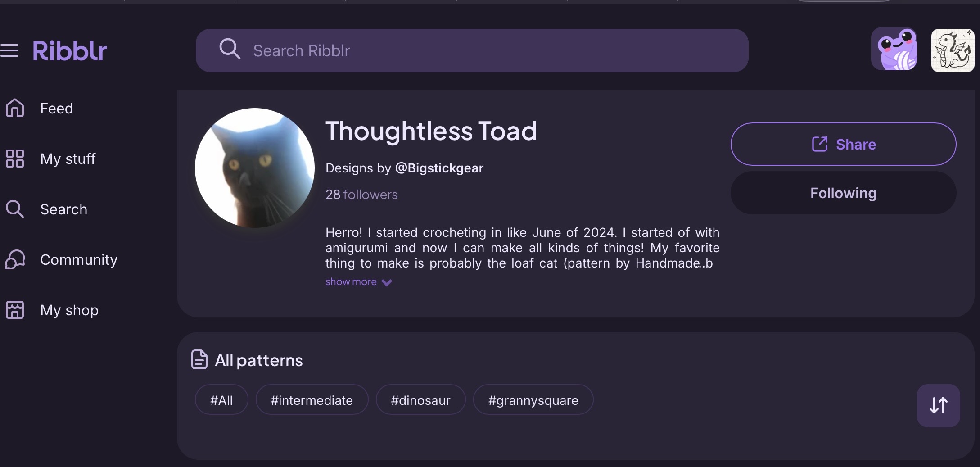The height and width of the screenshot is (467, 980).
Task: Go to My stuff in sidebar
Action: click(68, 159)
